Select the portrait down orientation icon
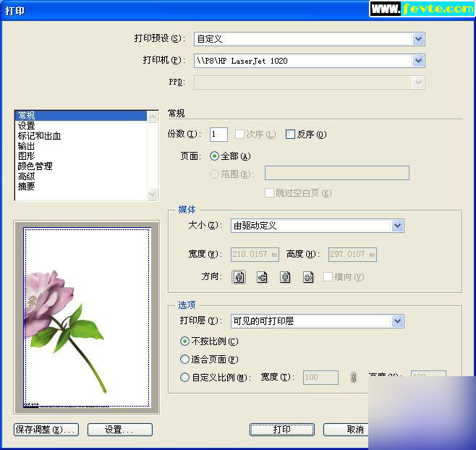This screenshot has width=476, height=450. click(x=286, y=276)
